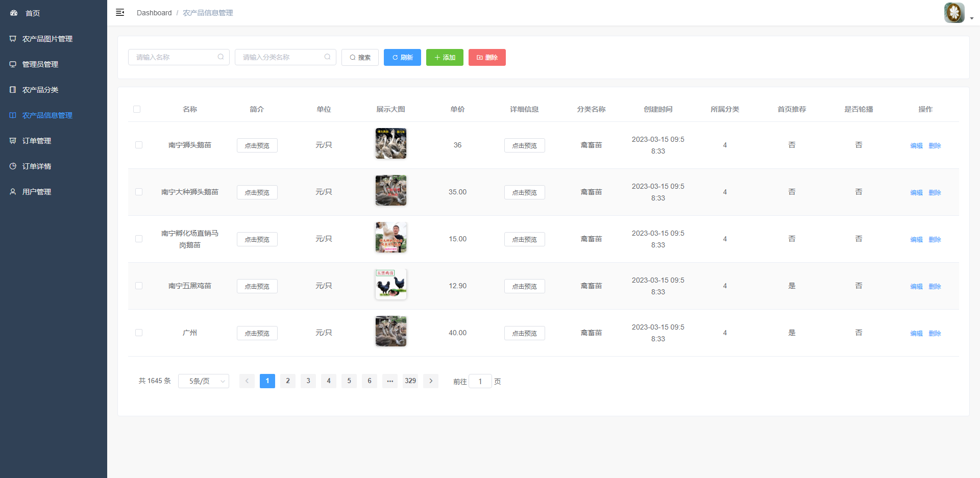Select the checkbox for 南宁五黑鸡苗 row
This screenshot has height=478, width=980.
(x=139, y=286)
